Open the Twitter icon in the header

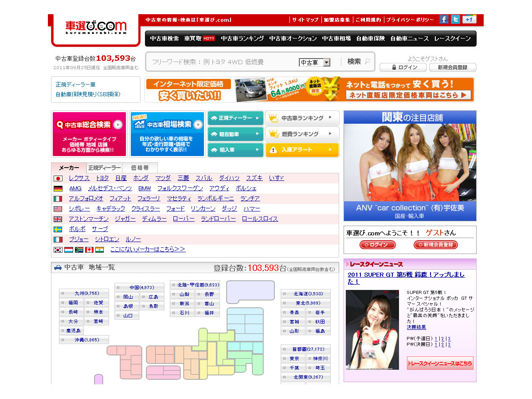click(x=455, y=20)
